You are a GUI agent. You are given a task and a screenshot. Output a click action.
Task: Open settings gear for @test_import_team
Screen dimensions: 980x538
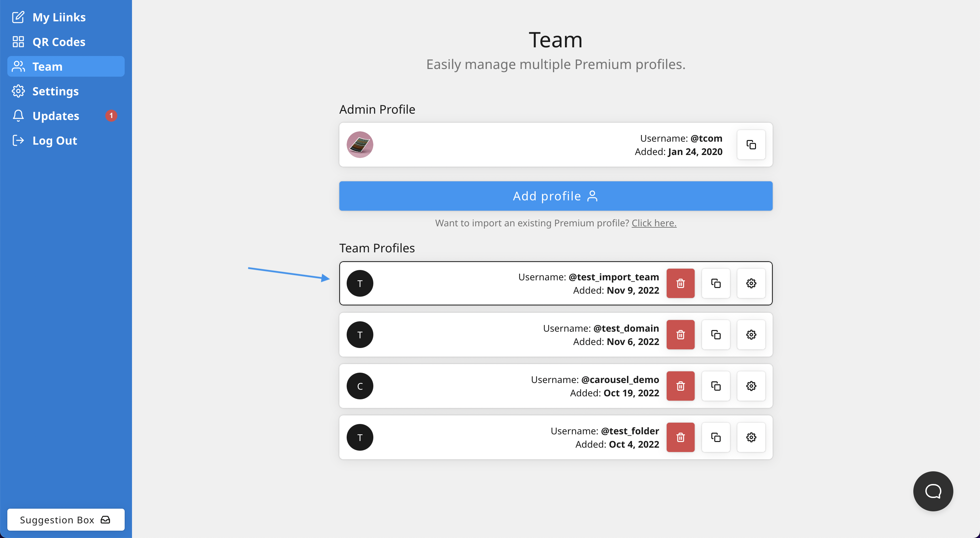pos(751,283)
